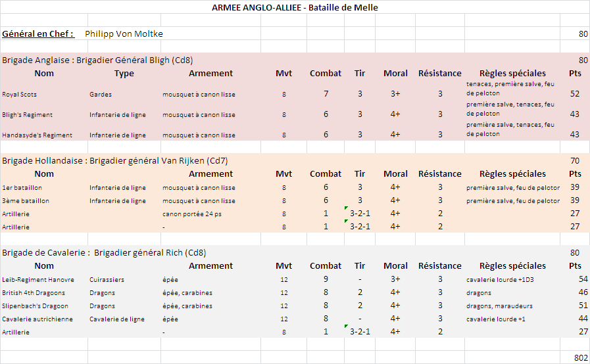
Task: Click the Royal Scots Combat value 7
Action: (326, 94)
